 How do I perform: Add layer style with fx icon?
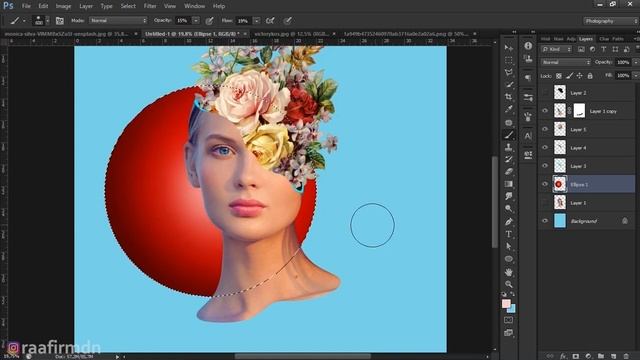tap(563, 356)
